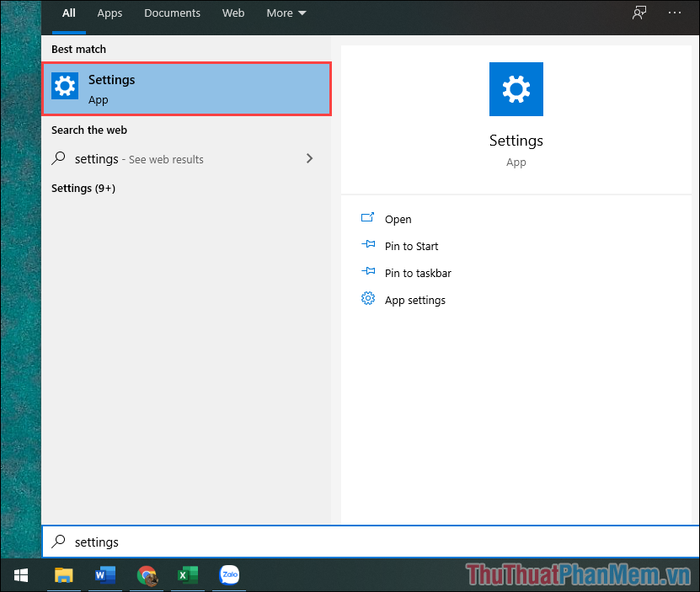
Task: Switch to the Documents tab
Action: [172, 13]
